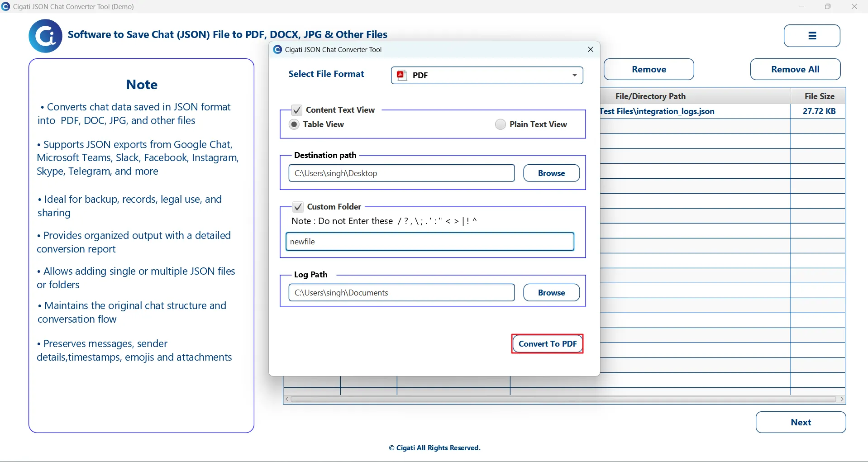This screenshot has width=868, height=462.
Task: Click the 27.72 KB file size cell
Action: [x=819, y=111]
